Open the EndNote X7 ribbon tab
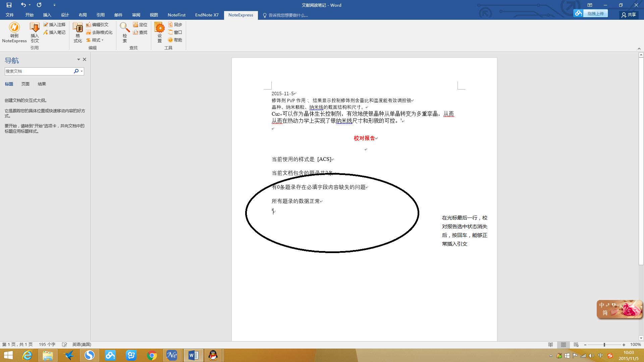The height and width of the screenshot is (362, 644). 207,15
